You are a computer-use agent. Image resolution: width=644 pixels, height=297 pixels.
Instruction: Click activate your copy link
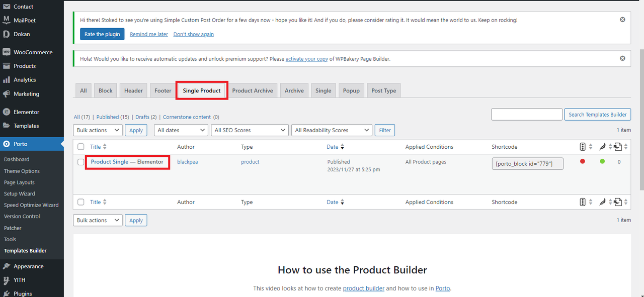[307, 59]
